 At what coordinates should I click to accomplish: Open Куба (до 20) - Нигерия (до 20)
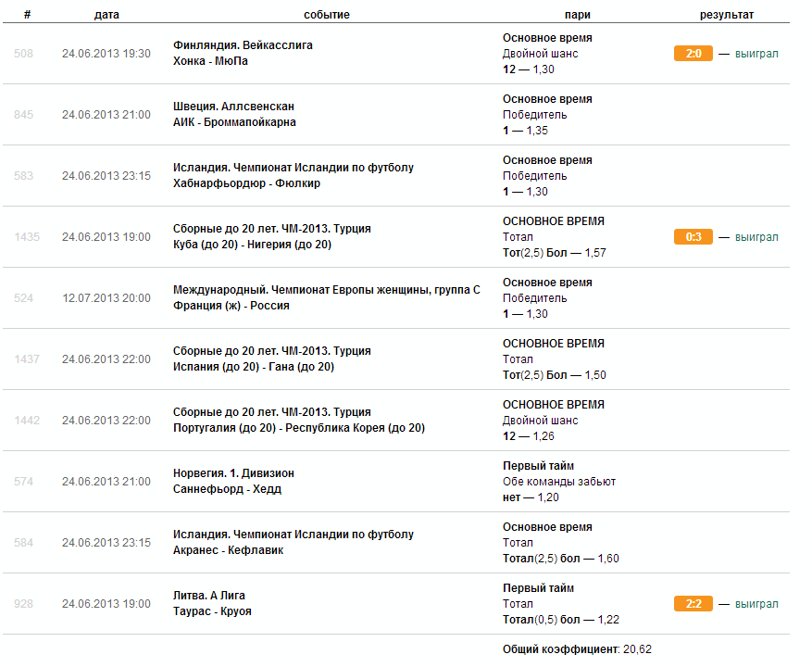pyautogui.click(x=252, y=245)
